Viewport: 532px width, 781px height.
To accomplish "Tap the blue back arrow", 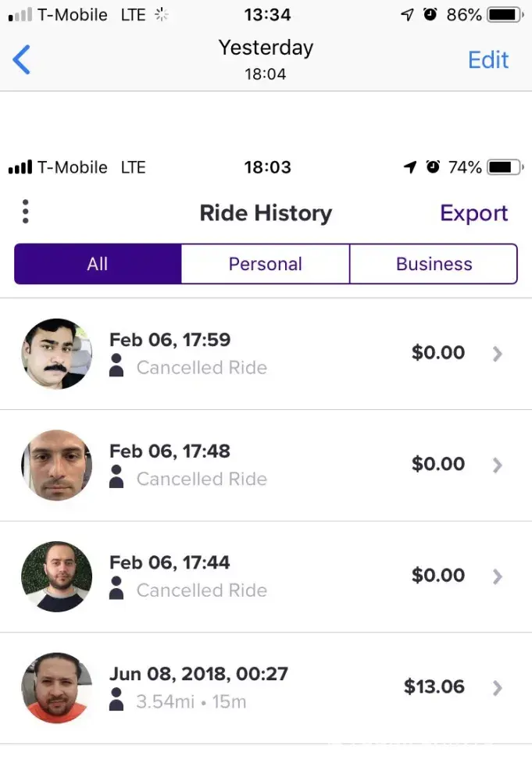I will [x=22, y=59].
